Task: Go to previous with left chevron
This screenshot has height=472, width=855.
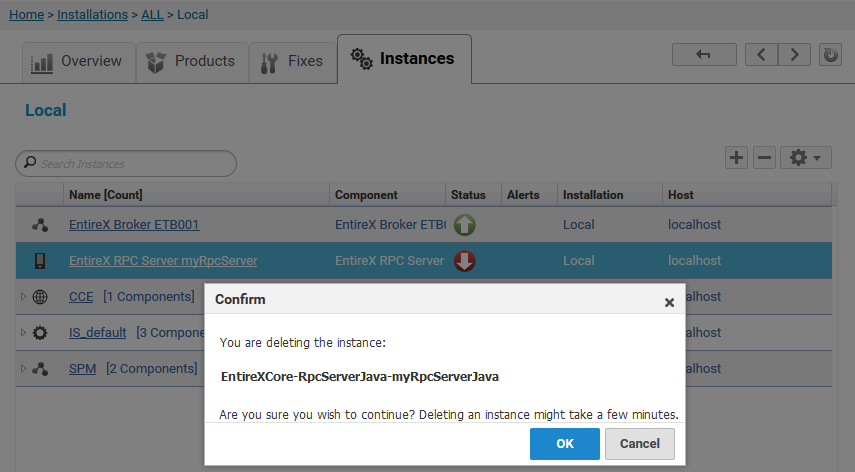Action: (x=761, y=55)
